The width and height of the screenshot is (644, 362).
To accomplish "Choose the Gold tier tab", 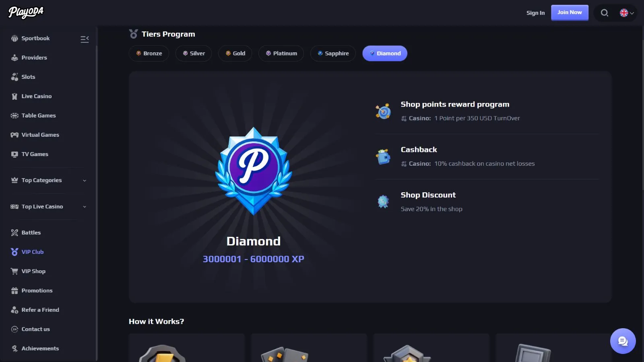I will (x=235, y=53).
